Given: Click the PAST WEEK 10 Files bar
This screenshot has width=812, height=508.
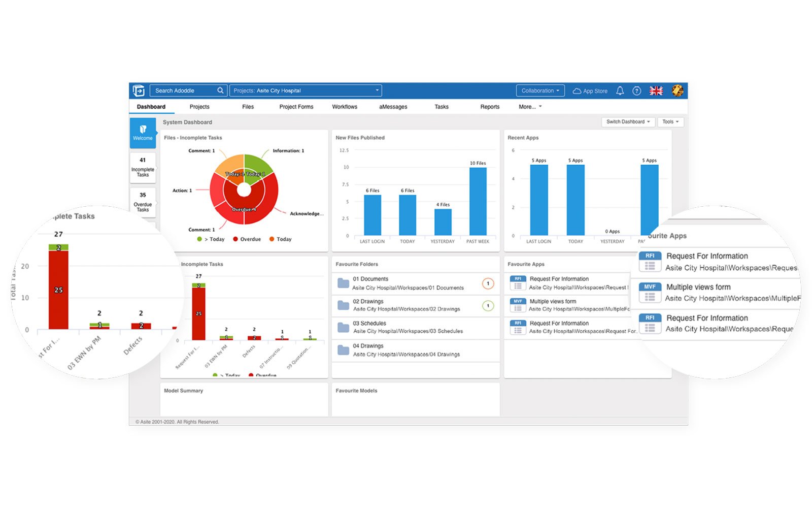Looking at the screenshot, I should point(478,202).
